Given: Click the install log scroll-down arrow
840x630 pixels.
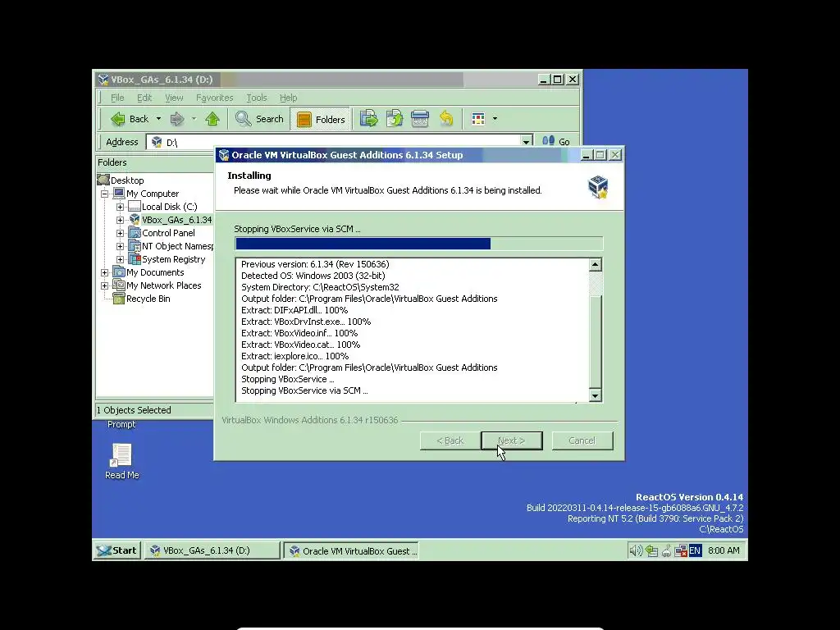Looking at the screenshot, I should tap(596, 396).
